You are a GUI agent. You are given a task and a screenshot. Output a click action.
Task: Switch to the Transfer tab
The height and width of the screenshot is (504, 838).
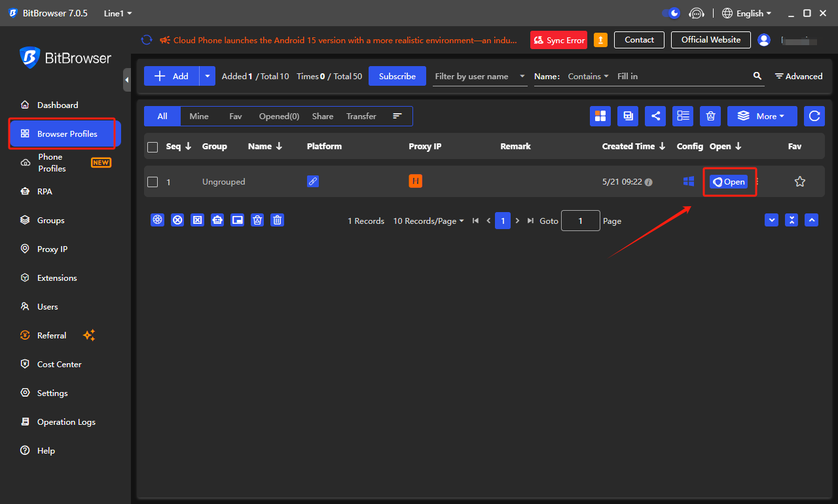pyautogui.click(x=361, y=116)
